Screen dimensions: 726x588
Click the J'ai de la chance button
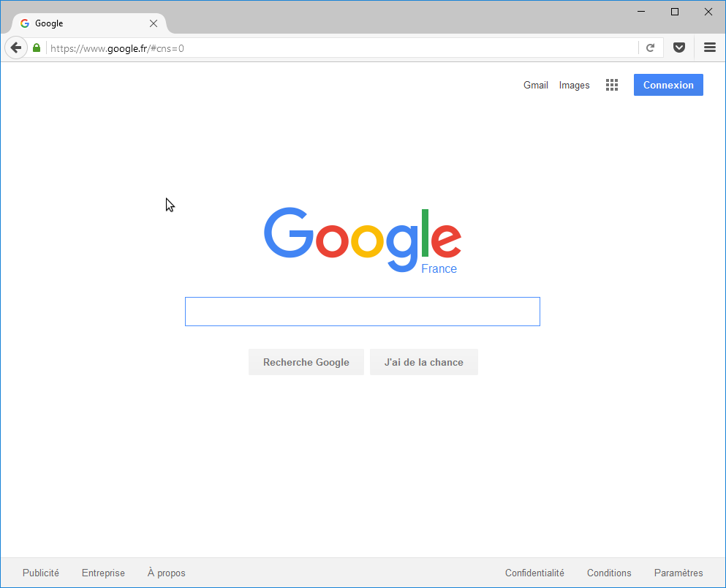point(423,362)
